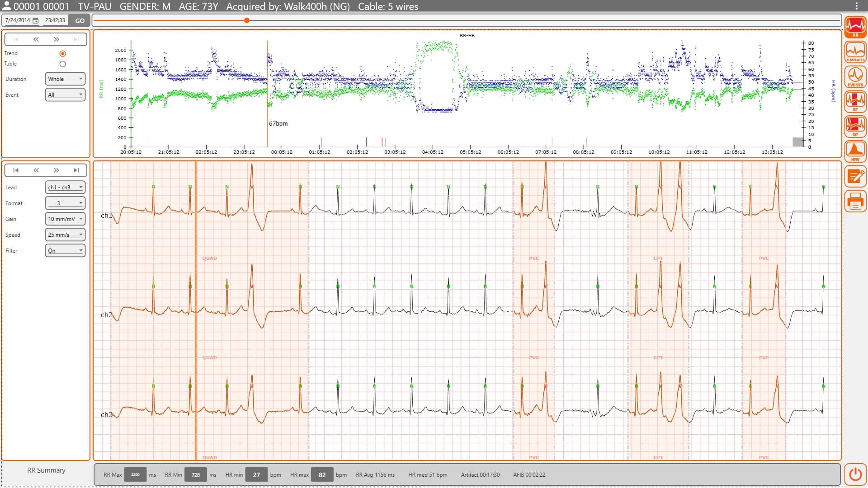
Task: Click the power exit icon
Action: 855,474
